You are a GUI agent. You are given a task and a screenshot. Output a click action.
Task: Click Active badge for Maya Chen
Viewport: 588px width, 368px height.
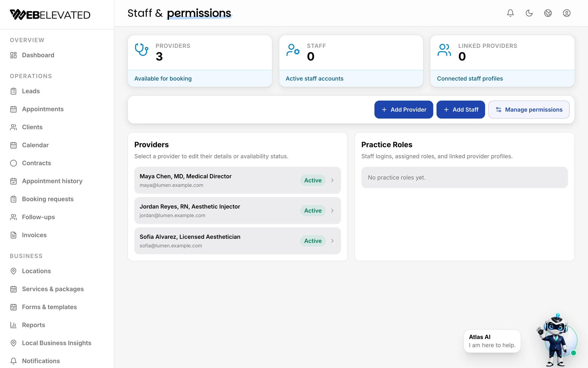(x=313, y=180)
